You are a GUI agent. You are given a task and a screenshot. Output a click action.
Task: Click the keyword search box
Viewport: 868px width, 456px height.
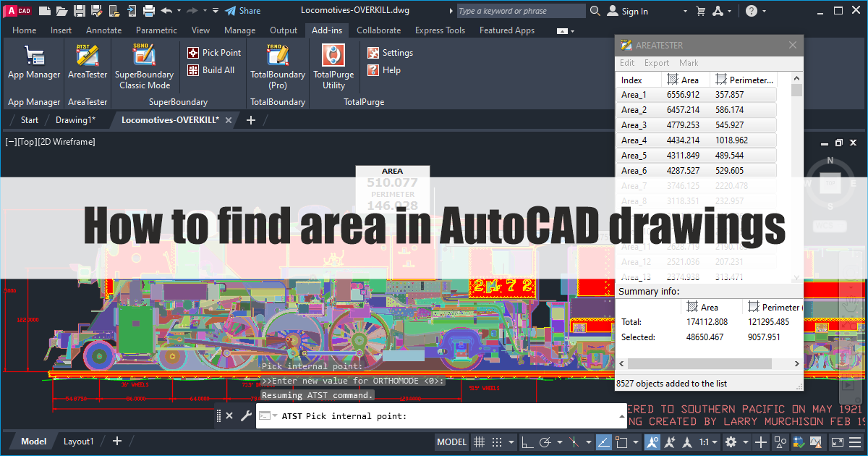(521, 11)
